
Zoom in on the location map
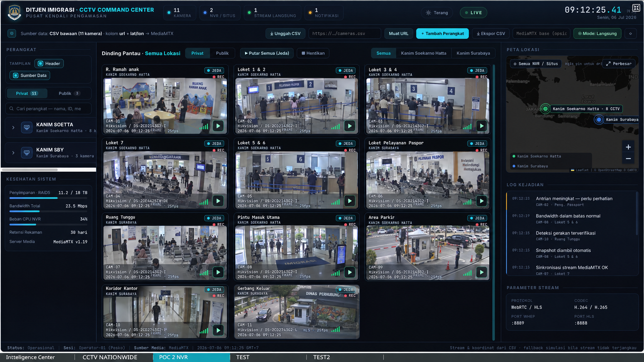(628, 147)
